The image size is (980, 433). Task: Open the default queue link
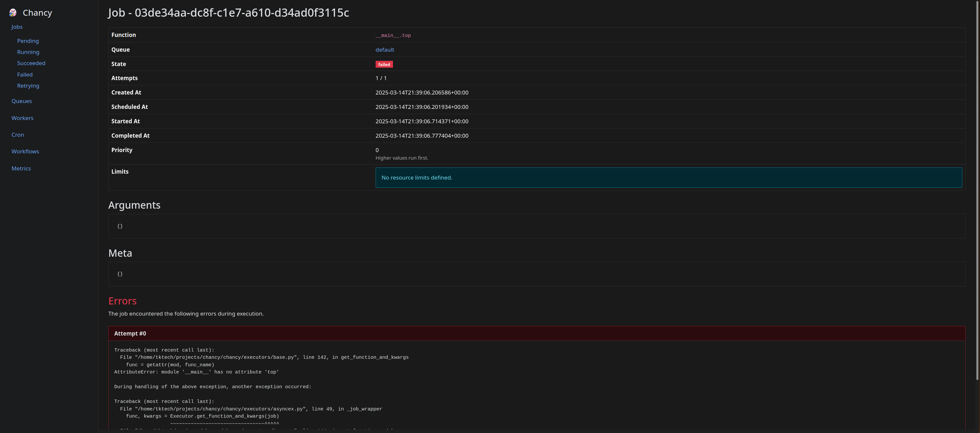click(x=384, y=50)
